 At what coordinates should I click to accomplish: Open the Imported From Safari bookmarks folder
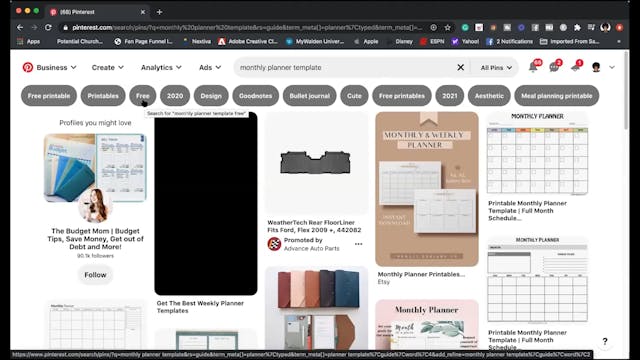click(570, 41)
